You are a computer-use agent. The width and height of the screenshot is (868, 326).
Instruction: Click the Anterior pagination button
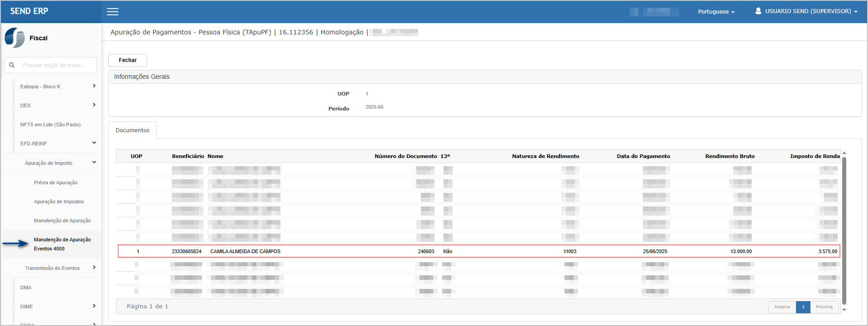coord(782,307)
